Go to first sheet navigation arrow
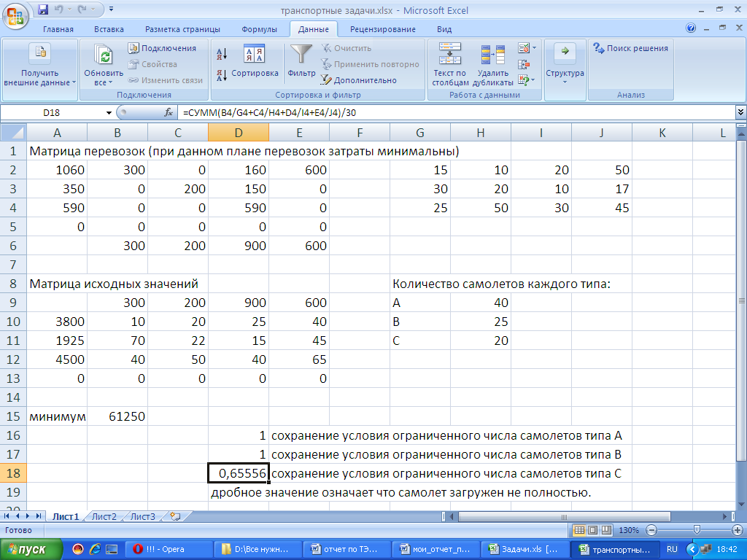 [x=7, y=516]
